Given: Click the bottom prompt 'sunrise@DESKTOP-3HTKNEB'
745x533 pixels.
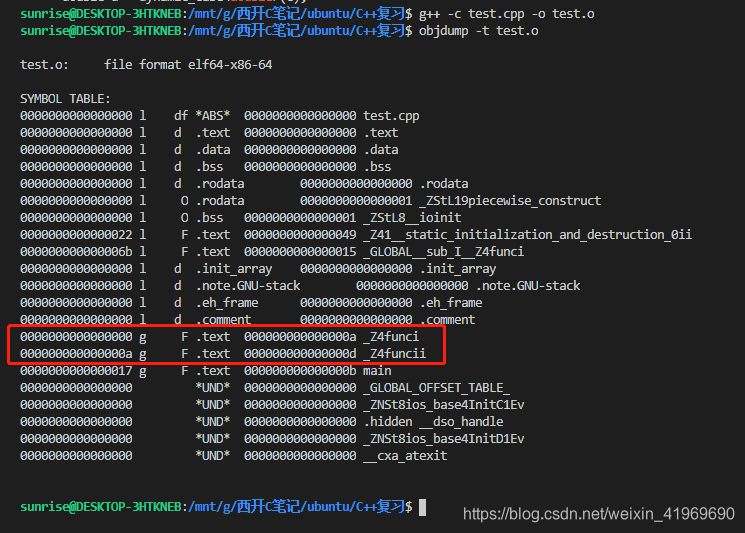Looking at the screenshot, I should [x=101, y=507].
